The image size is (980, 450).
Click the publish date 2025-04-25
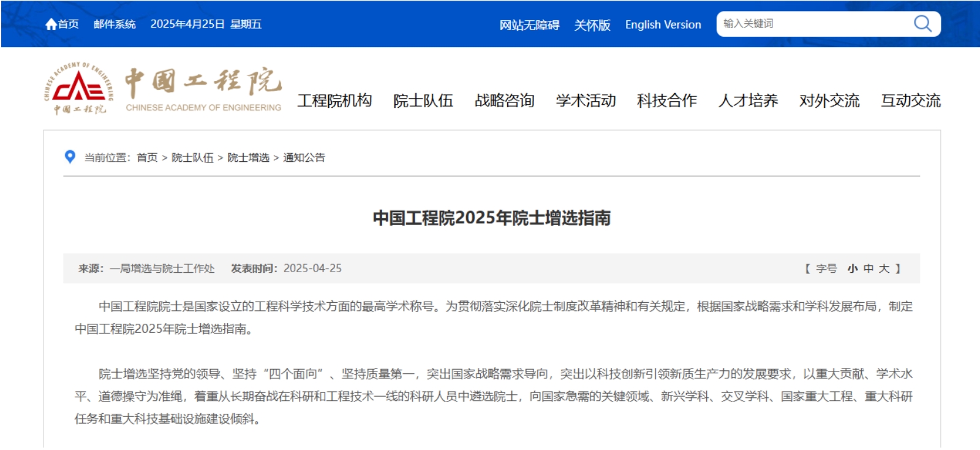pos(312,269)
